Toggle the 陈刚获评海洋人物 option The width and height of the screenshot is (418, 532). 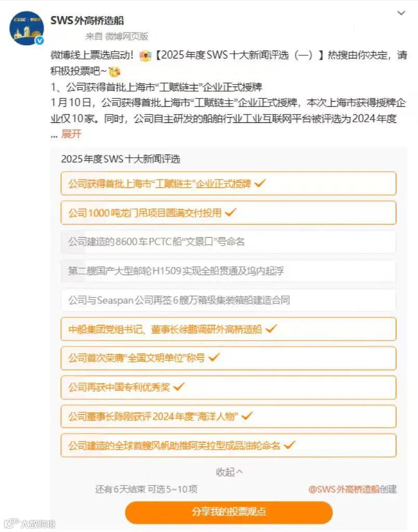click(228, 416)
